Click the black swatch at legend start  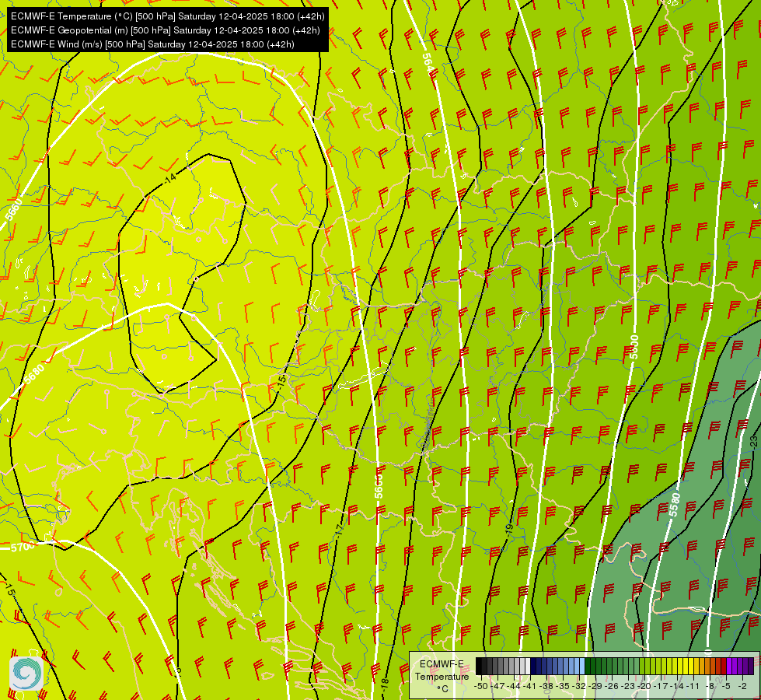coord(479,666)
